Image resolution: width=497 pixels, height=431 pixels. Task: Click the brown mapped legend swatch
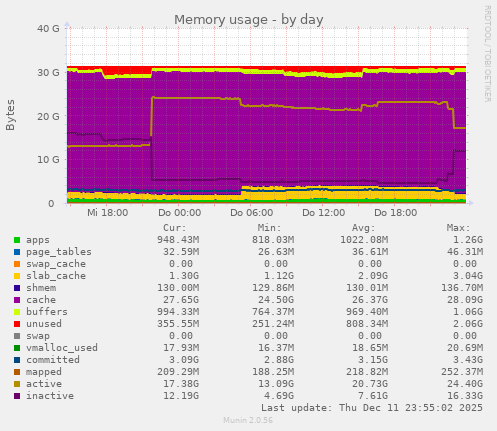point(17,372)
